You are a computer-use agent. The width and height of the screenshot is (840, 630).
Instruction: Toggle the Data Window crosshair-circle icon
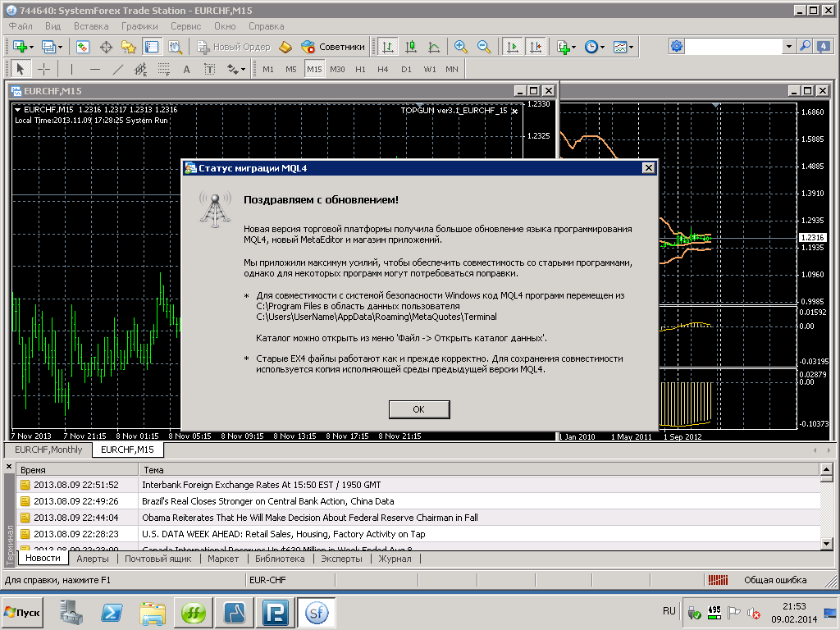pos(106,47)
